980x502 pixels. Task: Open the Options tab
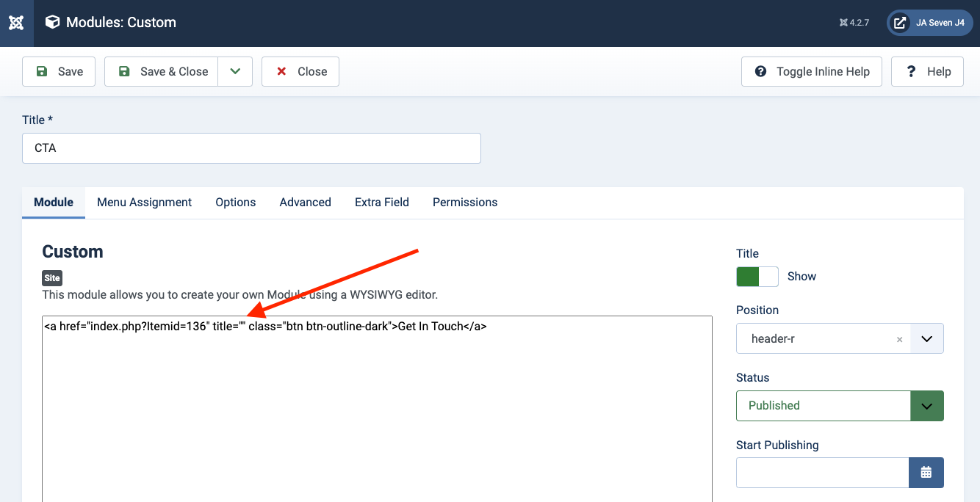(x=235, y=203)
